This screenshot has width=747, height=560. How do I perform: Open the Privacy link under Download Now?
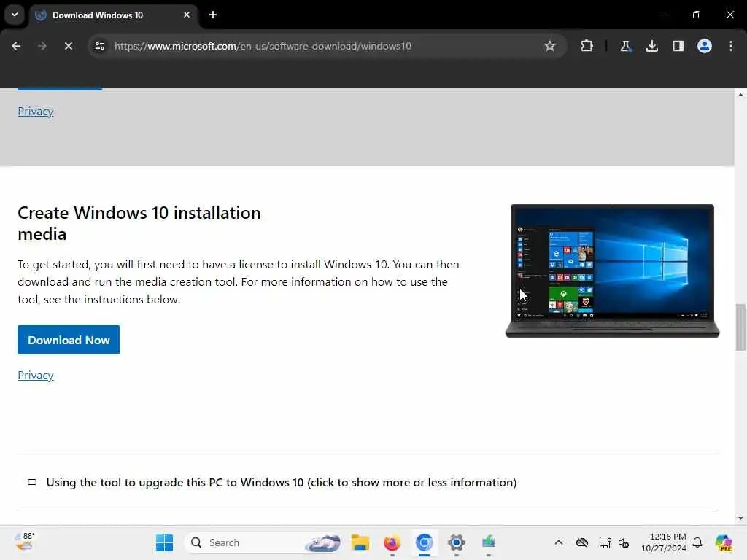(x=36, y=376)
